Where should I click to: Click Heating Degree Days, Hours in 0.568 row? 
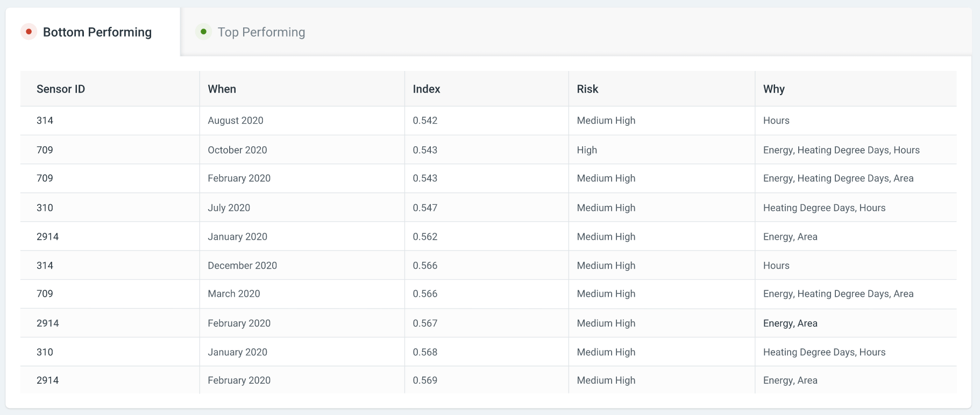(x=824, y=353)
